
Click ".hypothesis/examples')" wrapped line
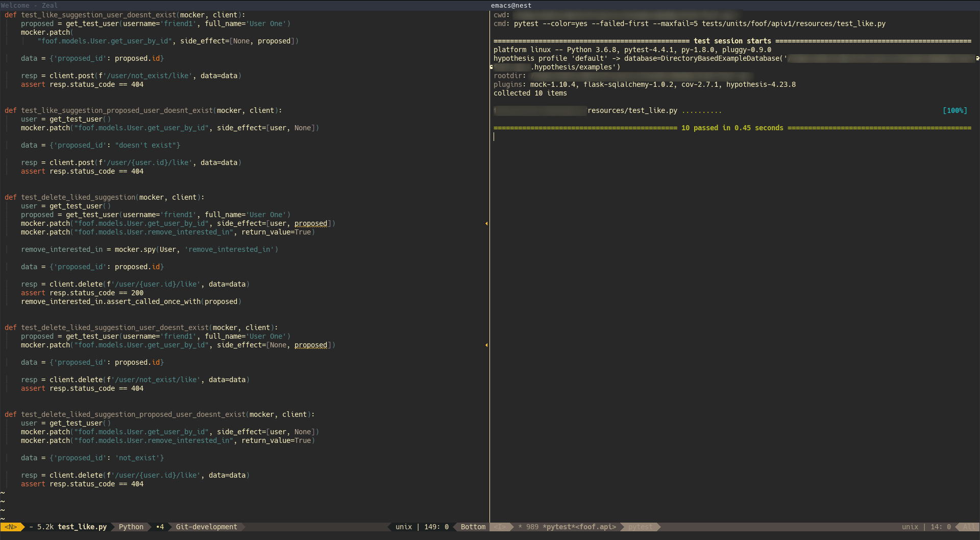[x=575, y=67]
